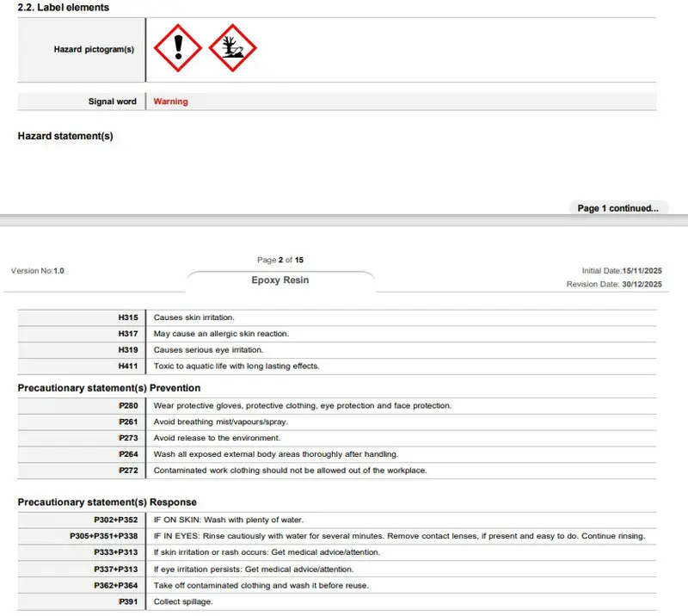The height and width of the screenshot is (616, 688).
Task: Click the H317 hazard code
Action: [x=128, y=334]
